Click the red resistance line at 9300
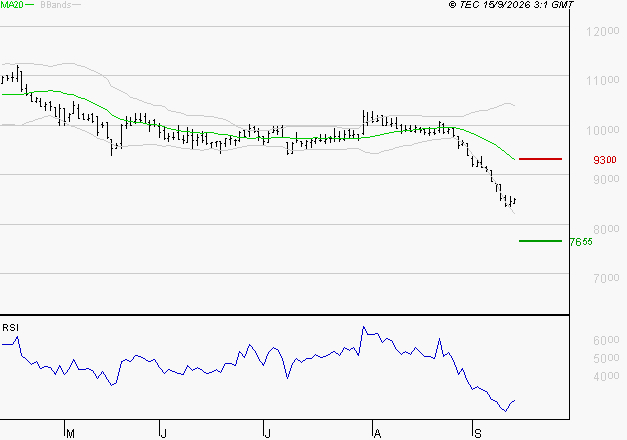Viewport: 627px width, 440px height. click(540, 159)
